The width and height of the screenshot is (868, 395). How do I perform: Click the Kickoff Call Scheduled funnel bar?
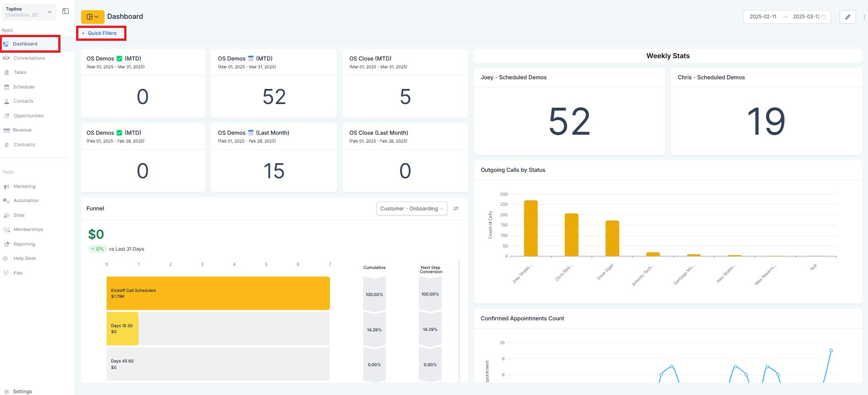218,293
